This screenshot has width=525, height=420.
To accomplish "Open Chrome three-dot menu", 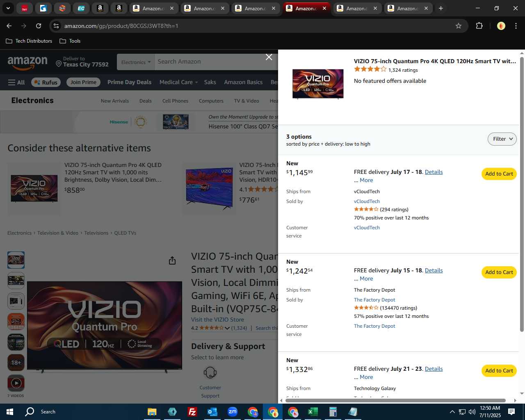I will 516,26.
